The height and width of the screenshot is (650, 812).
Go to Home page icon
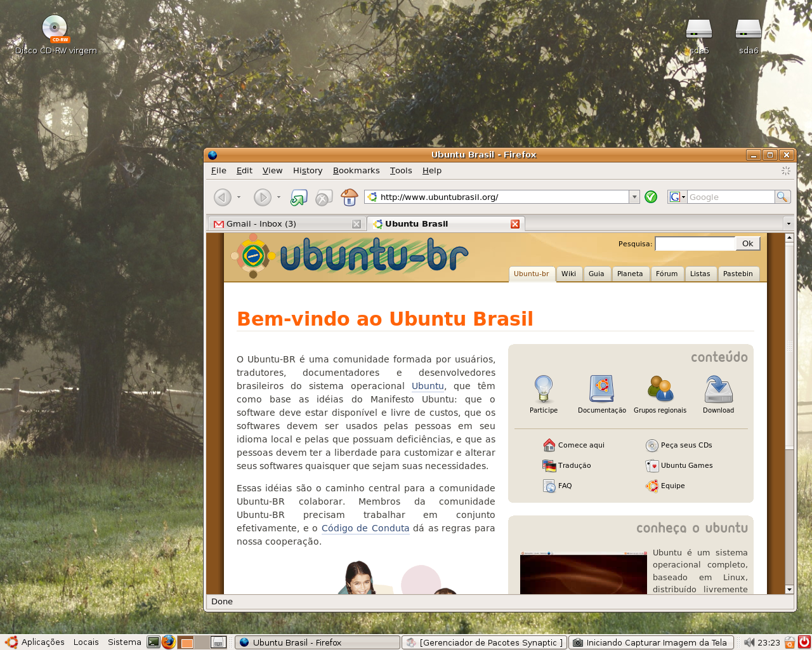pyautogui.click(x=350, y=197)
